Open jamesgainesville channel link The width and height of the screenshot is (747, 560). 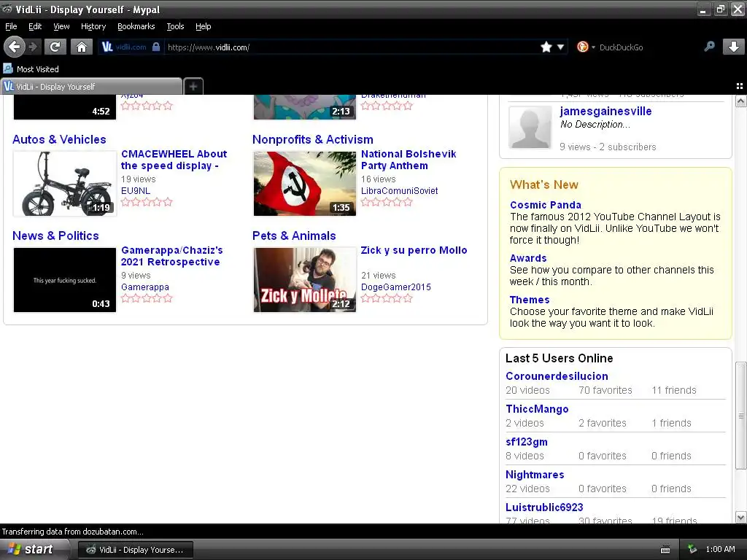605,112
